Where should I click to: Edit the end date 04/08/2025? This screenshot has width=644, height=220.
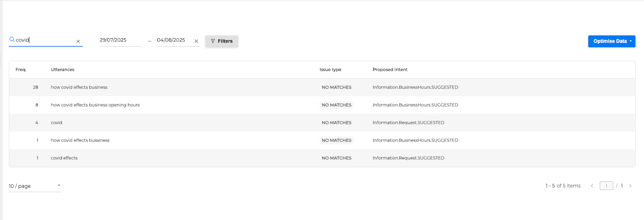click(x=174, y=40)
